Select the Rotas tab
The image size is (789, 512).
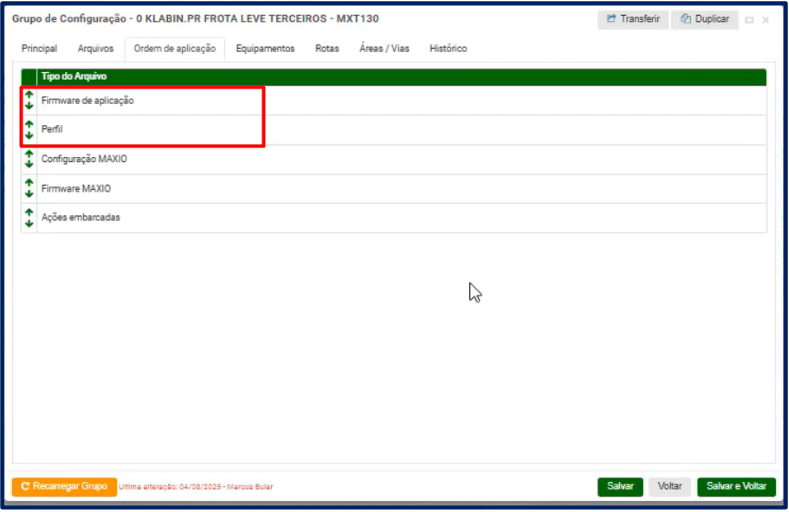(327, 48)
